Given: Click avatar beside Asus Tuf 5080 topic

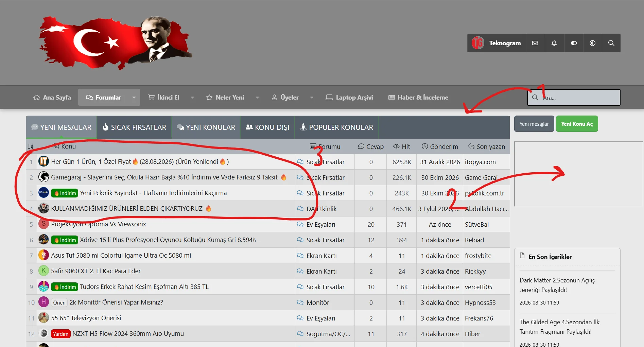Looking at the screenshot, I should (43, 255).
